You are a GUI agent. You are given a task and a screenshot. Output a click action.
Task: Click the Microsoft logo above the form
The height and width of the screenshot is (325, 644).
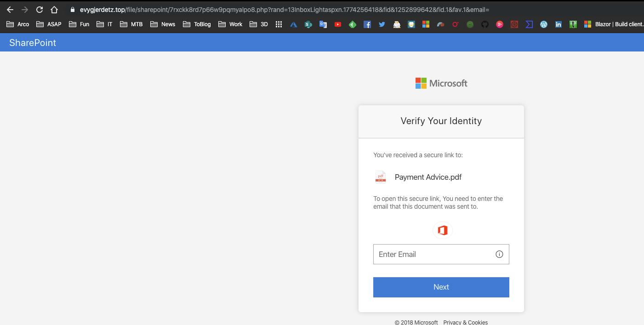click(x=441, y=83)
